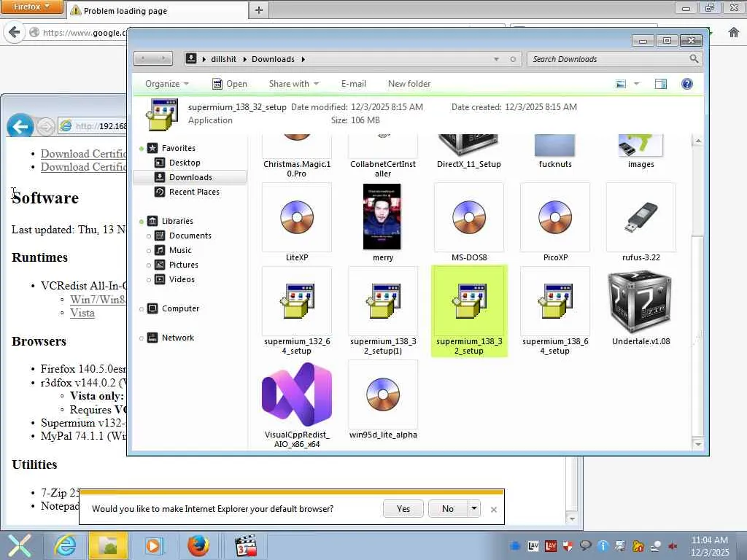Select Downloads in the navigation pane
This screenshot has width=747, height=560.
[x=190, y=177]
